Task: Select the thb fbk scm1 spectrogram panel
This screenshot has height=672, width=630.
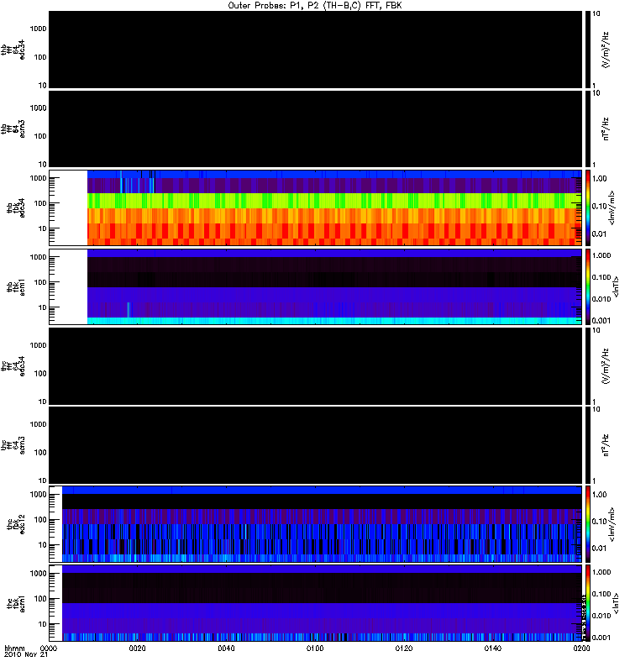Action: coord(315,286)
